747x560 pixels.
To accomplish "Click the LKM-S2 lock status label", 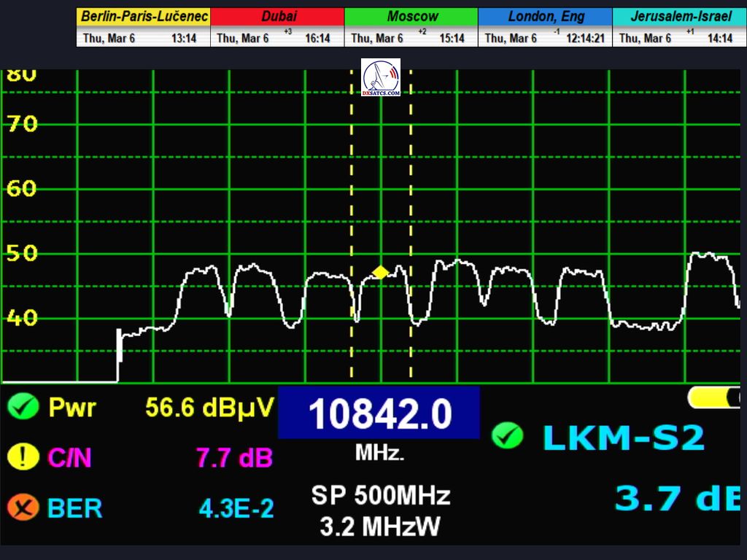I will coord(624,437).
